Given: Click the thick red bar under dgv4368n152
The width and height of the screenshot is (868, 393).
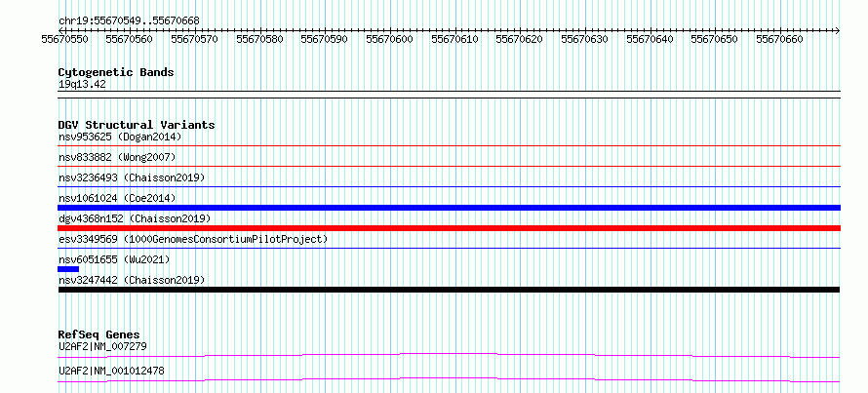Looking at the screenshot, I should [x=449, y=228].
